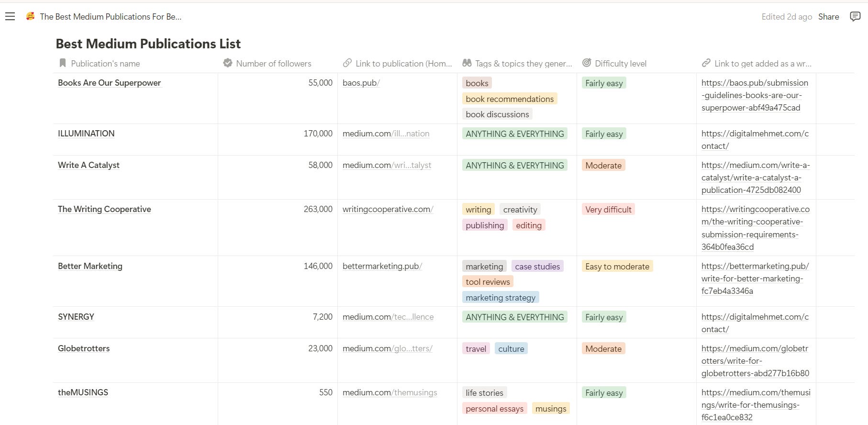The height and width of the screenshot is (425, 868).
Task: Follow the medium.com/tec...llence link
Action: point(388,317)
